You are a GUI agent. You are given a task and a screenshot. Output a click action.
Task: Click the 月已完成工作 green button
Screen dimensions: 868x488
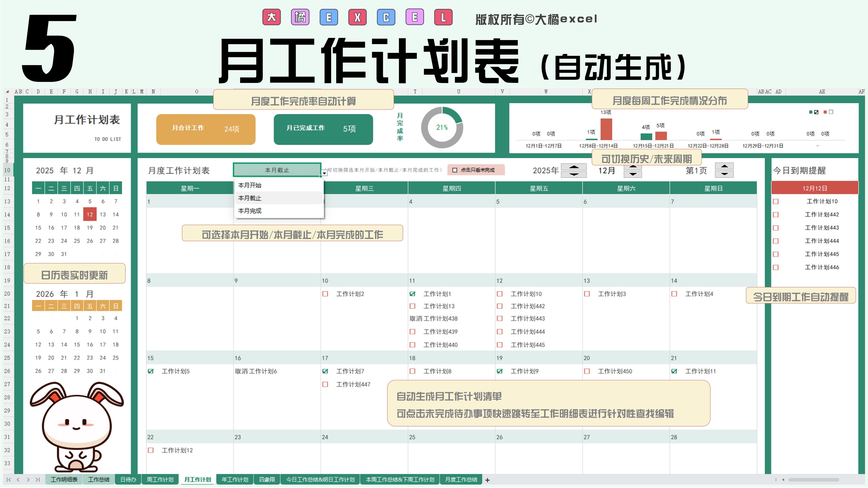323,129
